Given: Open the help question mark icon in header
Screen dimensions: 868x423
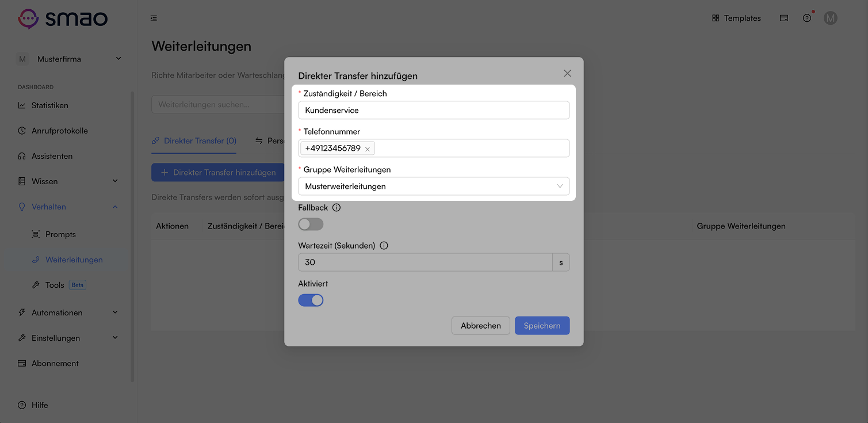Looking at the screenshot, I should (807, 18).
